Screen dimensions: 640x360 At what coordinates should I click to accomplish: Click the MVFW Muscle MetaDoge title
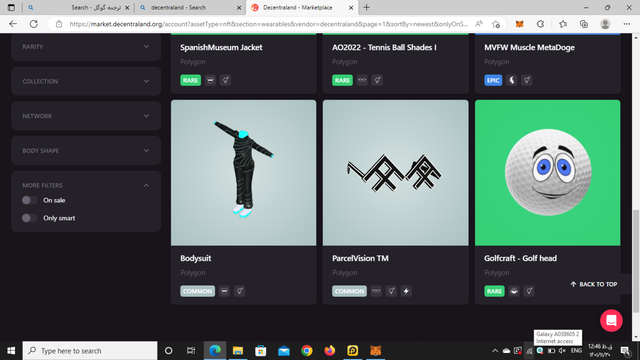(x=529, y=47)
